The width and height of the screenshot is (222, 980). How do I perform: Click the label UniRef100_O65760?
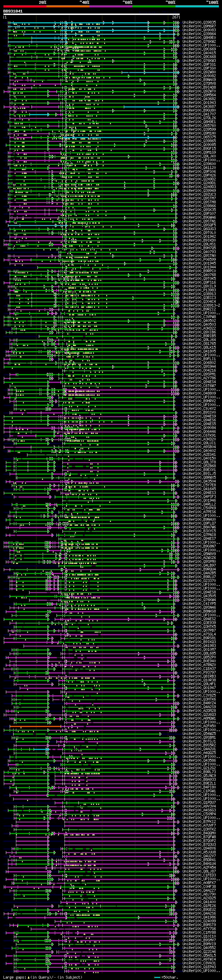click(199, 125)
